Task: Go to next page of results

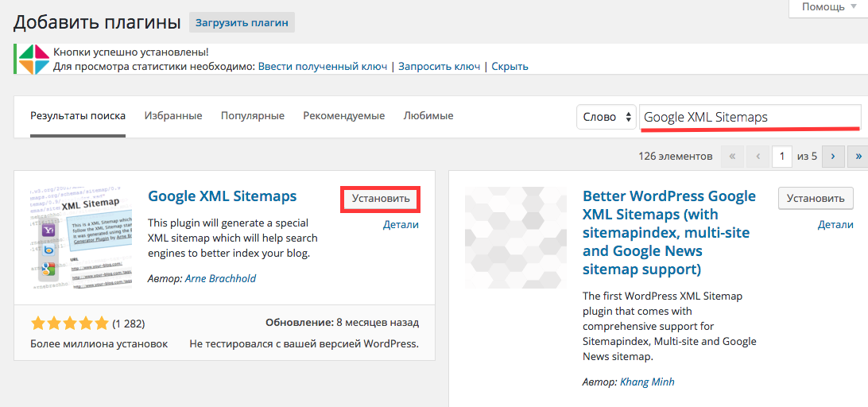Action: (x=833, y=156)
